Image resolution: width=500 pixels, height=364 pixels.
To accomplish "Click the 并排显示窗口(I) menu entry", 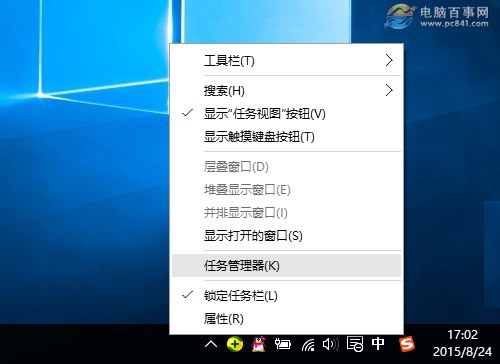I will pos(286,213).
